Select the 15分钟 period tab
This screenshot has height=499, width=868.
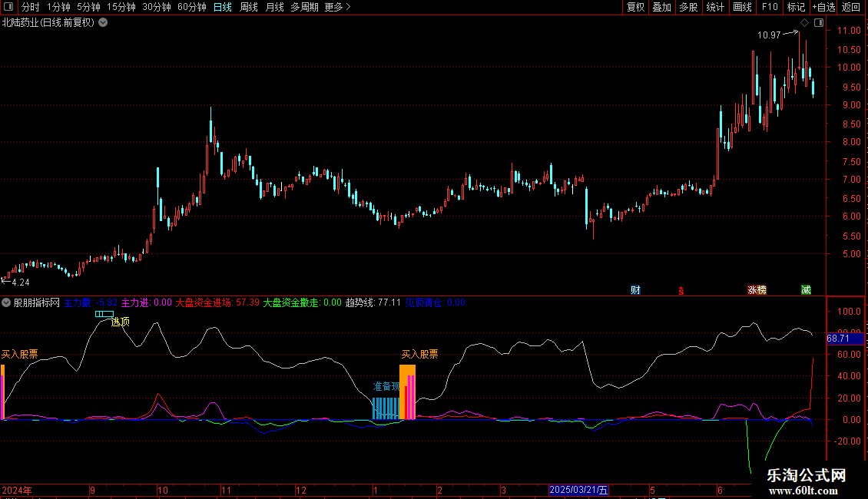pyautogui.click(x=121, y=7)
